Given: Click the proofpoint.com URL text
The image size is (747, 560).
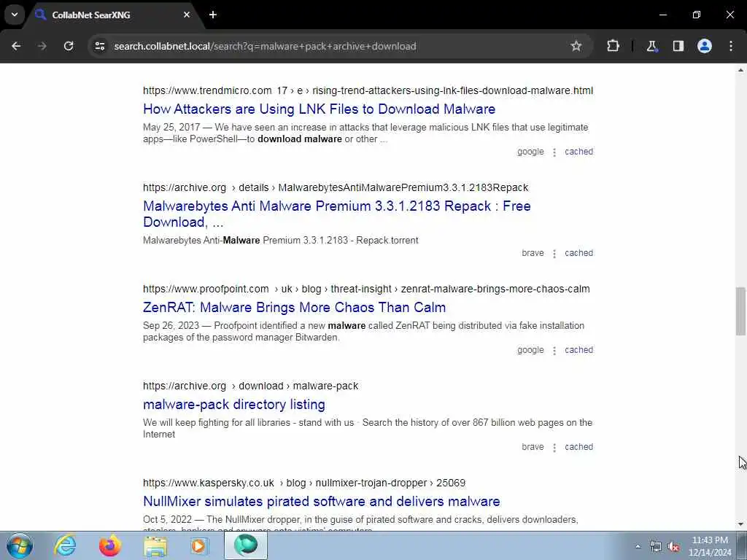Looking at the screenshot, I should 366,289.
